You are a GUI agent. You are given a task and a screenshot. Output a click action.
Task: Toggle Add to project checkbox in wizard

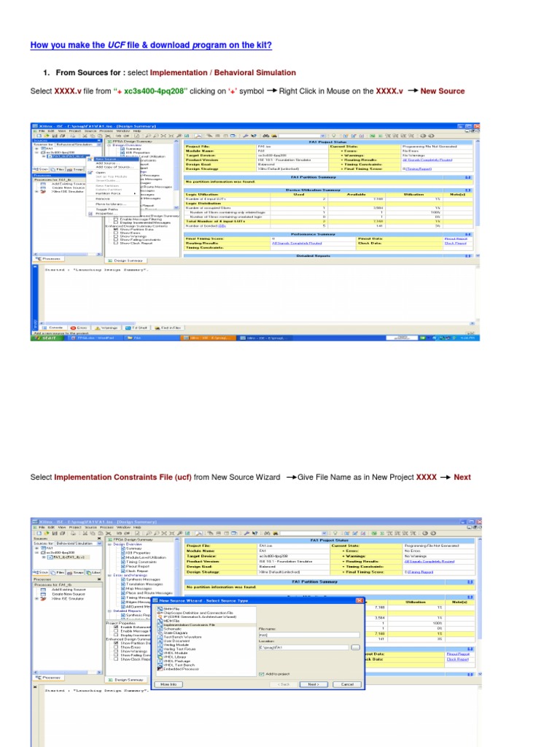click(x=262, y=674)
